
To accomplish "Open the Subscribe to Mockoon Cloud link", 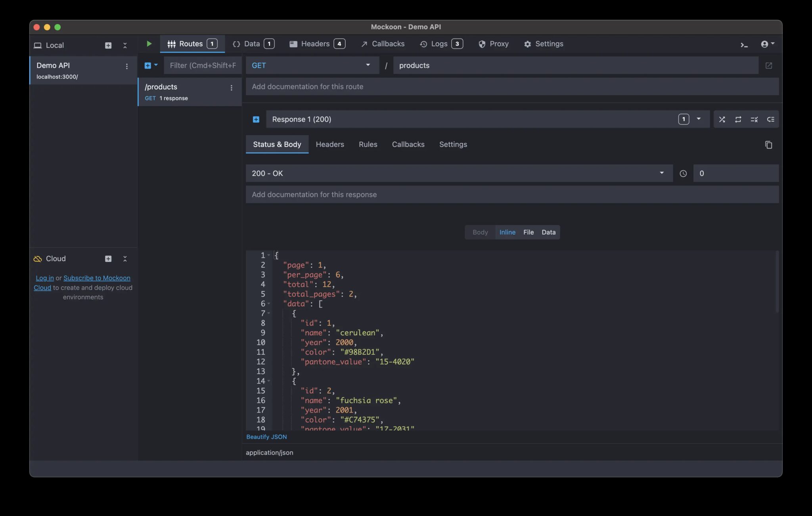I will 97,278.
